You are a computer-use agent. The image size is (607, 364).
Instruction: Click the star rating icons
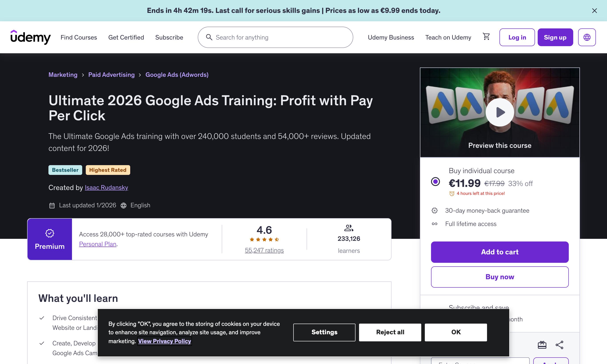264,239
